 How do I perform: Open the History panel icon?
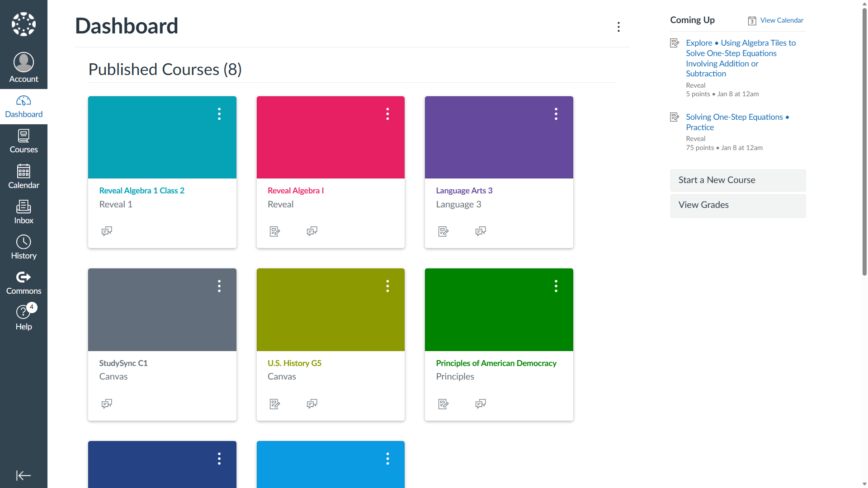(24, 248)
